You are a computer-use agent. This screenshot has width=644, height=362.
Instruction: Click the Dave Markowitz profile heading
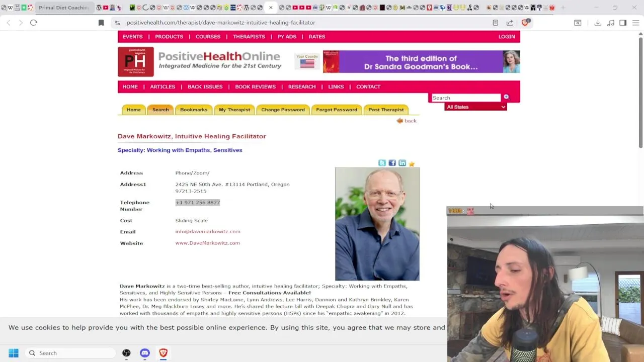192,136
